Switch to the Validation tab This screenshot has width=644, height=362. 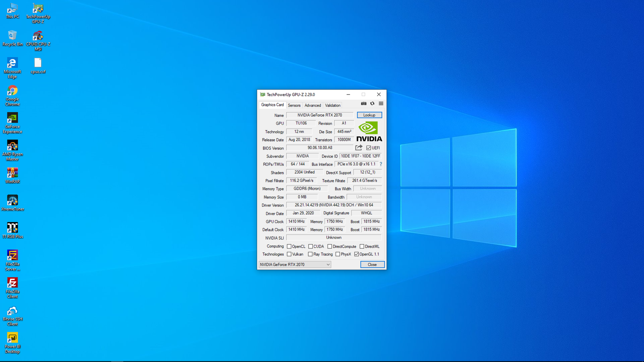[332, 105]
